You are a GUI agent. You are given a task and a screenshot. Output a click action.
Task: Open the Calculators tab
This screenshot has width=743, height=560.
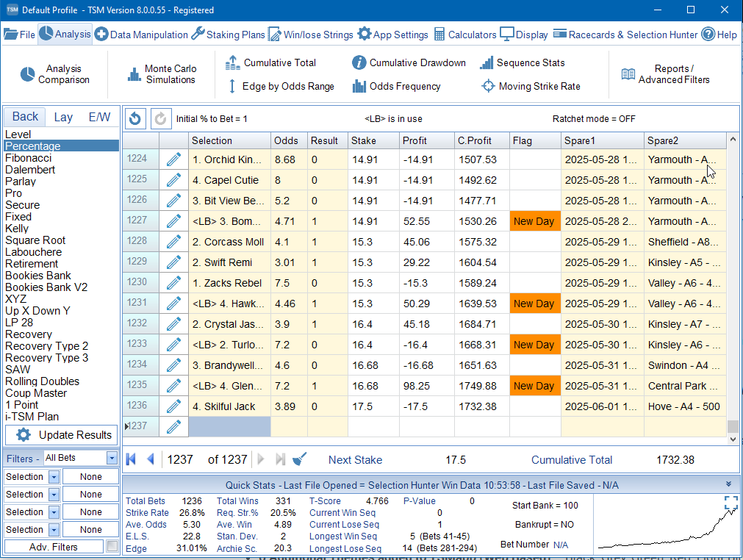pos(465,35)
